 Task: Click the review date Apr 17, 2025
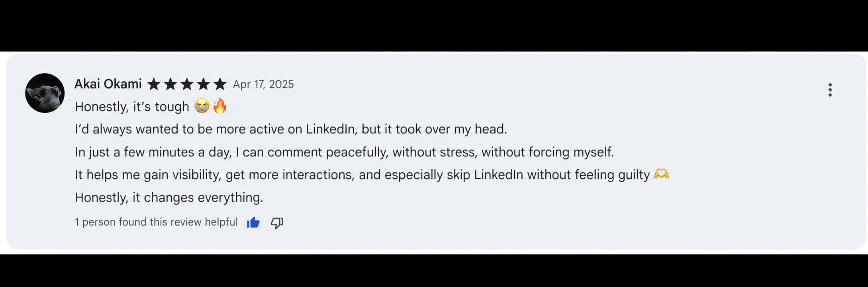[263, 84]
